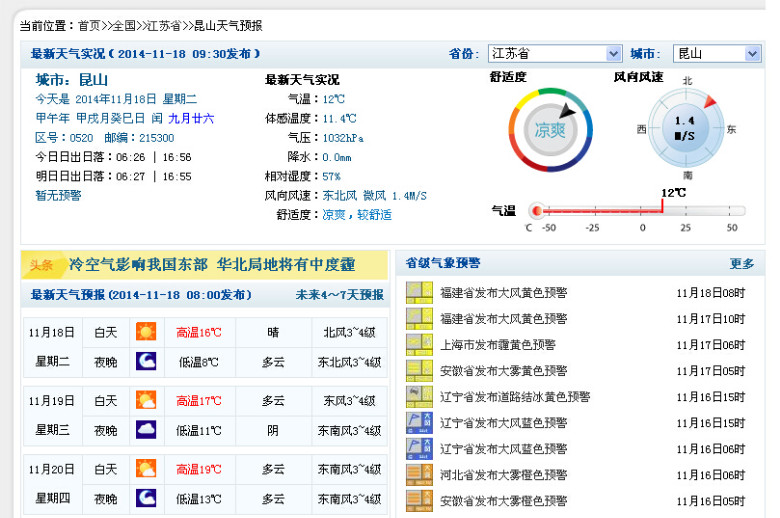Open the 省份 dropdown showing 江苏省
This screenshot has height=518, width=780.
(554, 54)
